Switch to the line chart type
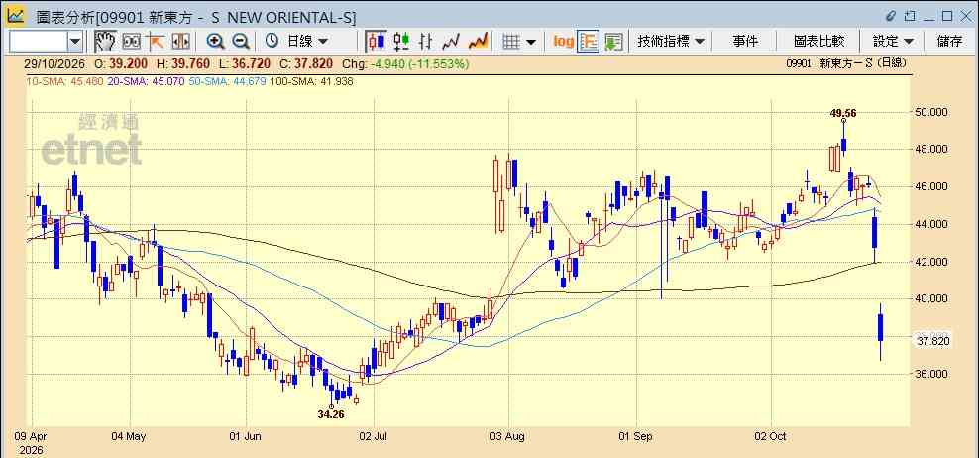The image size is (980, 458). tap(451, 42)
